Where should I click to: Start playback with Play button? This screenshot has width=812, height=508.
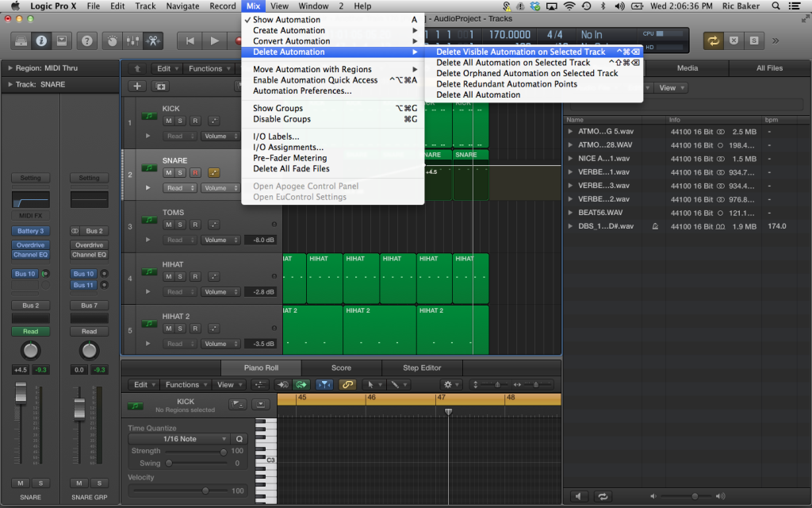click(214, 40)
